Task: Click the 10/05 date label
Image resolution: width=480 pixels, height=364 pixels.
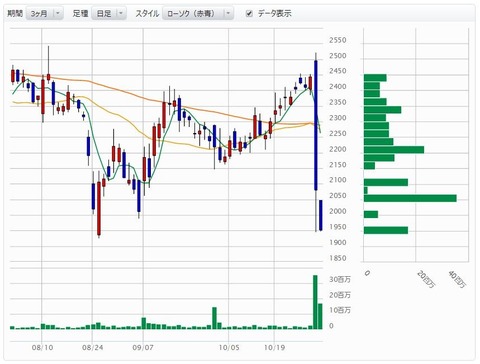Action: point(229,348)
